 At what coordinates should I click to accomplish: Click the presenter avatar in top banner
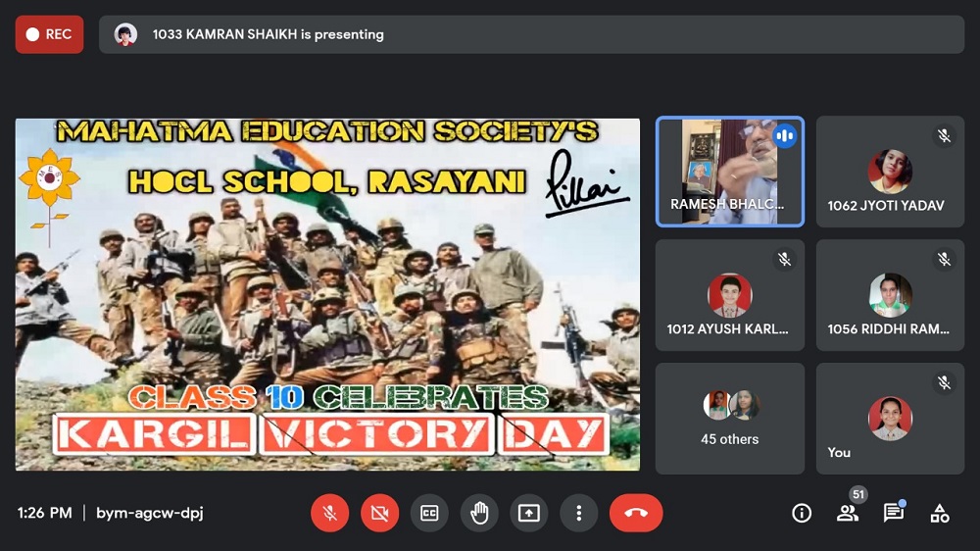[125, 34]
